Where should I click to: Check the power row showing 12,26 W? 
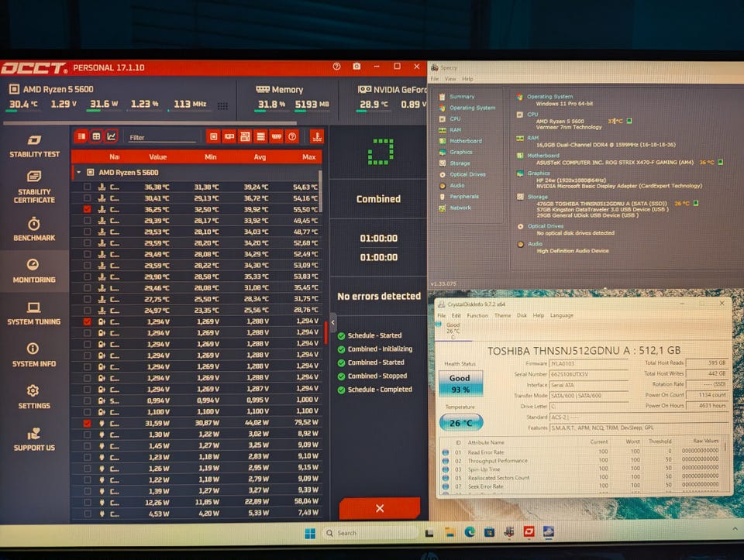coord(88,502)
